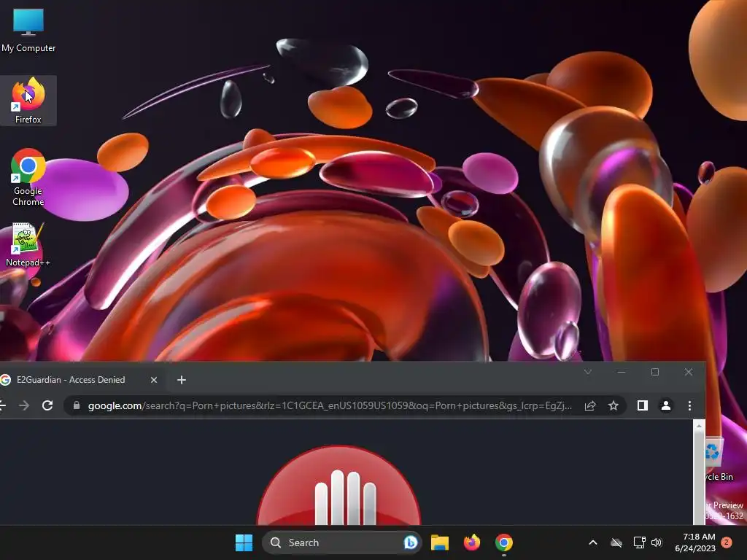Open the Windows Start menu

pyautogui.click(x=244, y=542)
